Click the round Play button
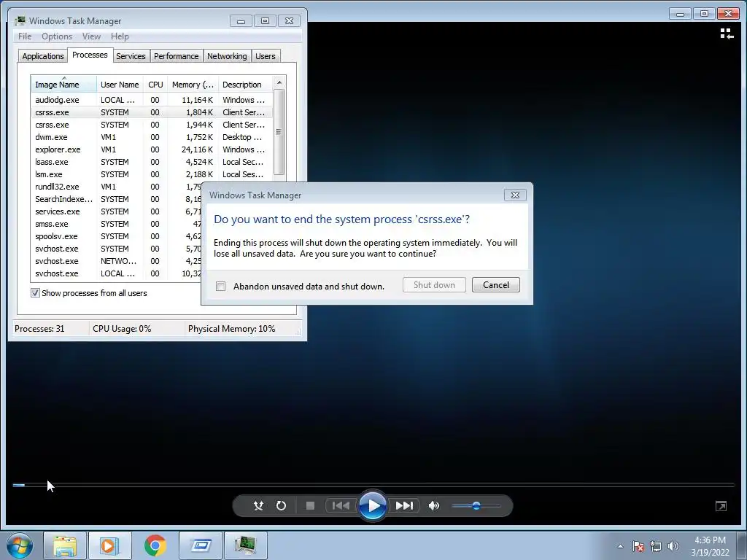The width and height of the screenshot is (747, 560). 373,505
